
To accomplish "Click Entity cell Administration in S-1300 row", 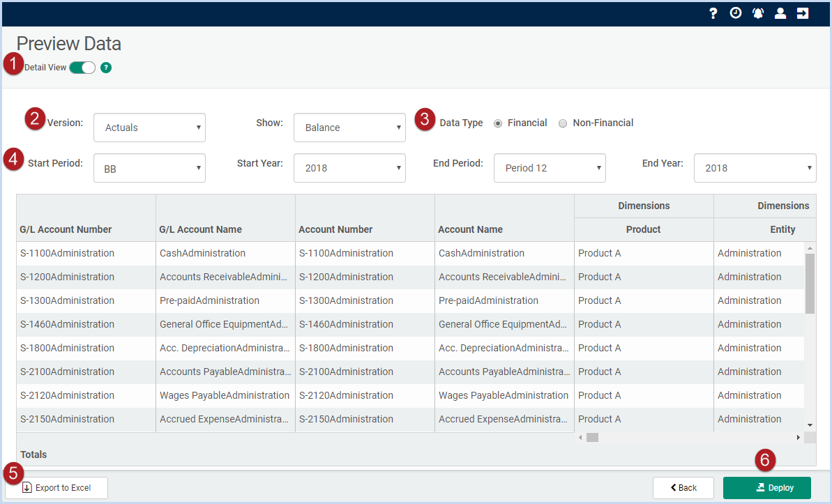I will click(759, 301).
